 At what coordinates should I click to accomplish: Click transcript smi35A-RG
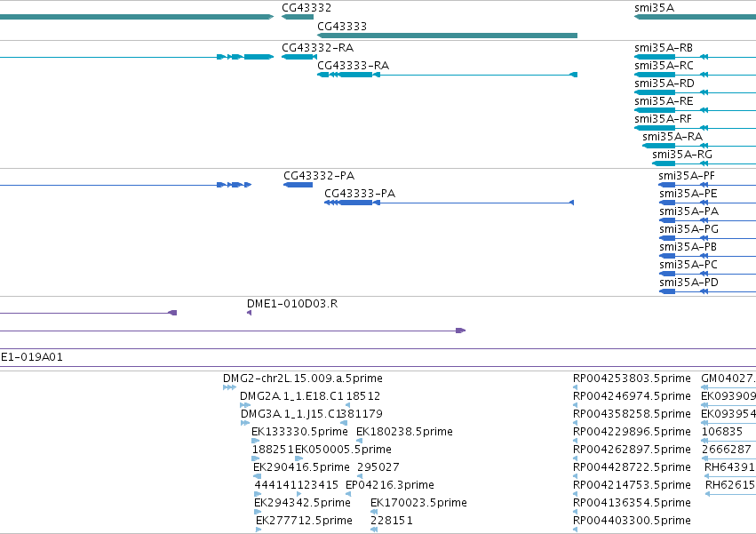tap(682, 155)
